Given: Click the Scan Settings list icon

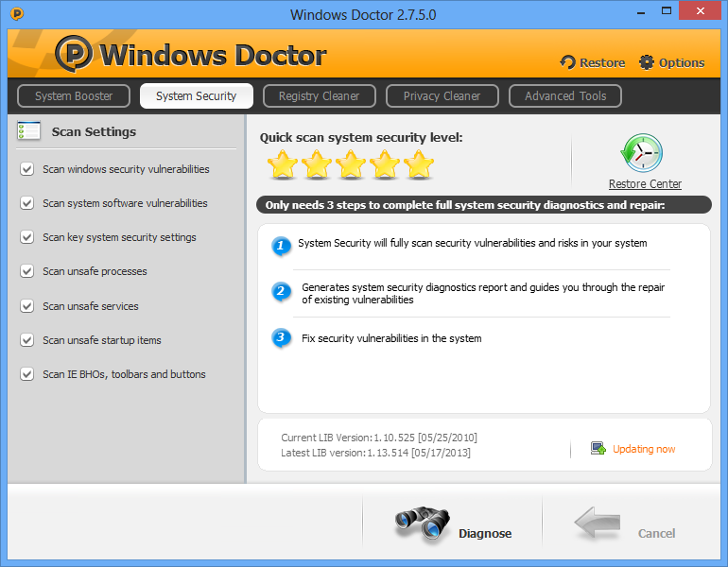Looking at the screenshot, I should 28,130.
